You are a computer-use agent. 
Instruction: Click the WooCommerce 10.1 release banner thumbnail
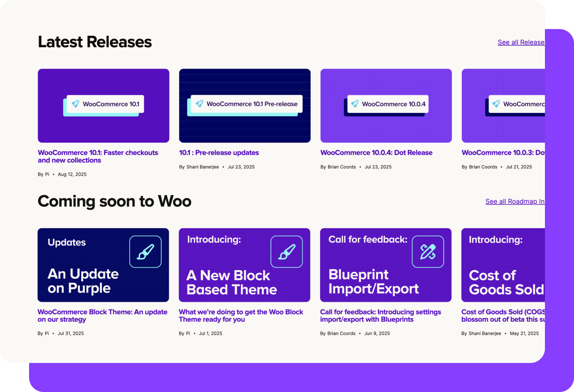[x=103, y=105]
